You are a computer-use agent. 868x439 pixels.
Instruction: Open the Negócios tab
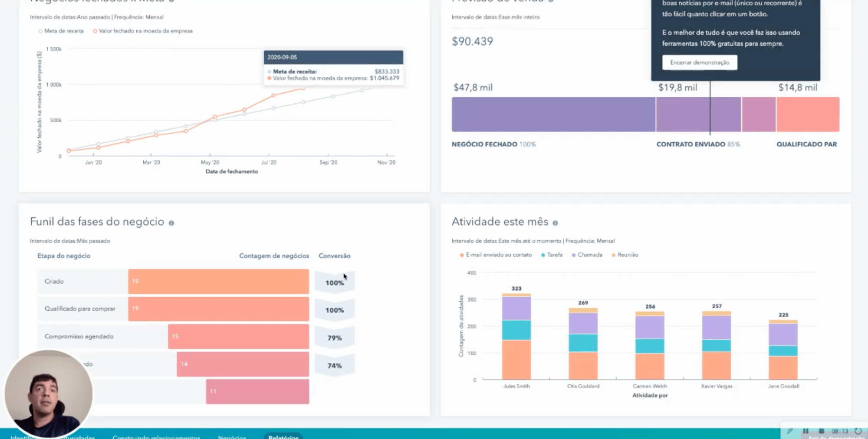(x=232, y=436)
